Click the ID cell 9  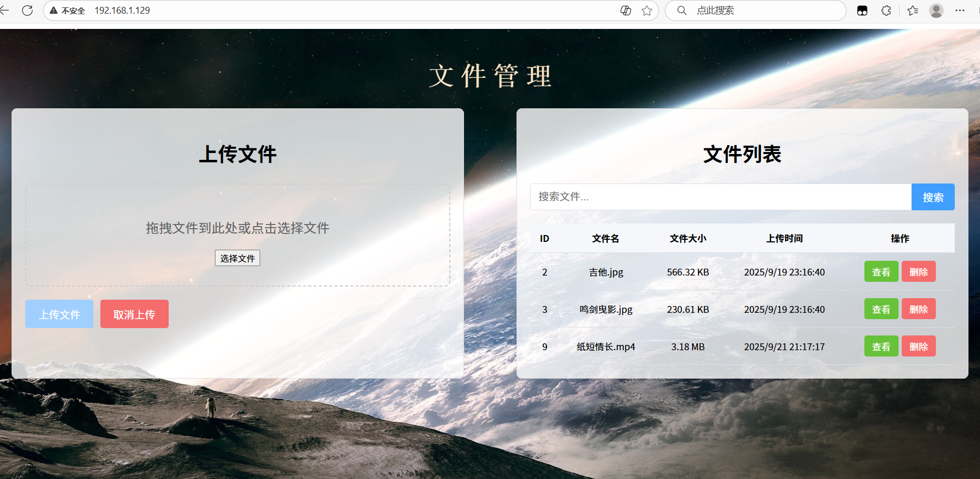pos(545,347)
